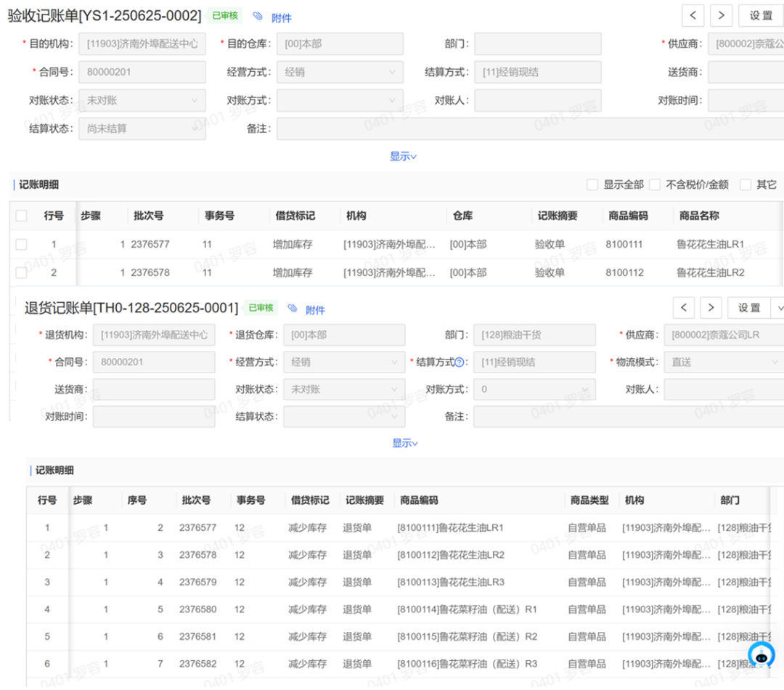Go to next record in 验收记账单

coord(721,15)
